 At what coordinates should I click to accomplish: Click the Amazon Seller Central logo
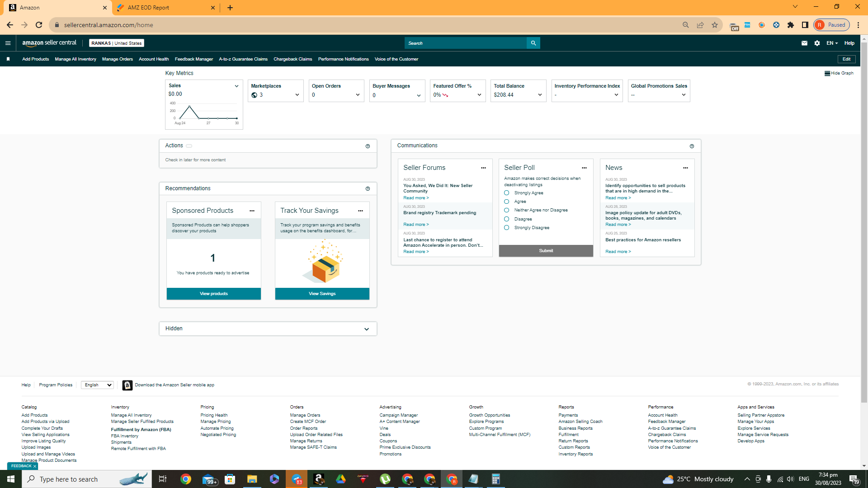(x=49, y=43)
